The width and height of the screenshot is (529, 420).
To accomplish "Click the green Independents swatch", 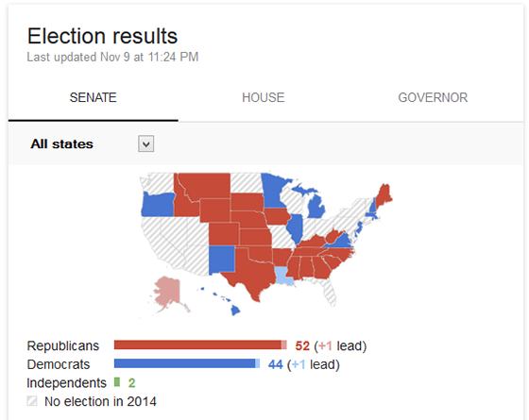I will click(117, 382).
